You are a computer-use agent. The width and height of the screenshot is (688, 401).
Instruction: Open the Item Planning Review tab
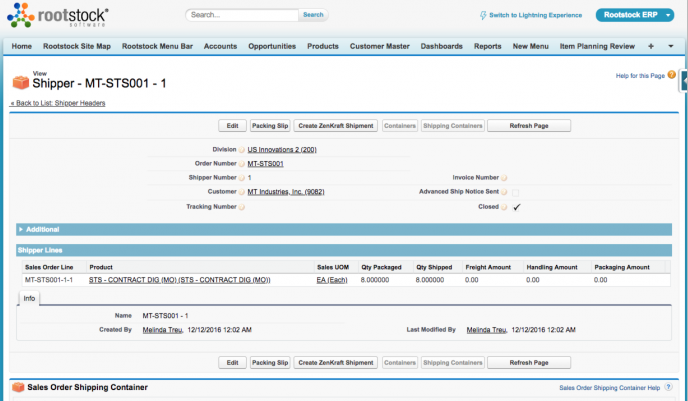(x=597, y=46)
